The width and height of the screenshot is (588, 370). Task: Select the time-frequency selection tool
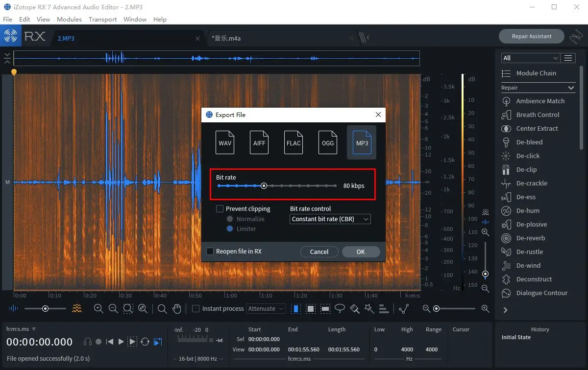[x=311, y=308]
